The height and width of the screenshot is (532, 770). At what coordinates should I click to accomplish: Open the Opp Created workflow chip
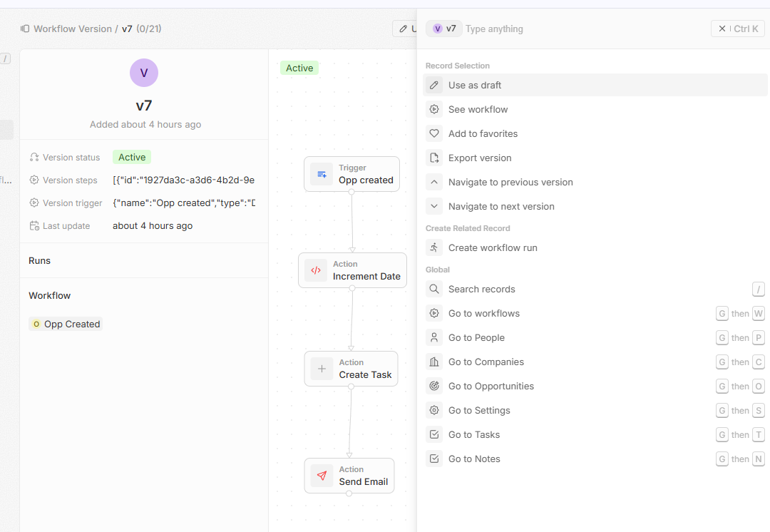point(66,324)
